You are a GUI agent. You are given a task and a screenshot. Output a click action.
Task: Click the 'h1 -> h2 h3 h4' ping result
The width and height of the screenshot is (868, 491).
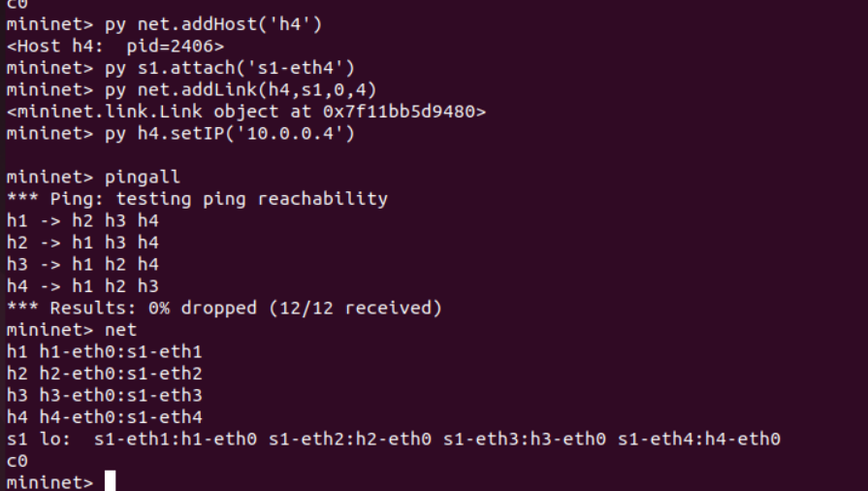click(x=82, y=221)
